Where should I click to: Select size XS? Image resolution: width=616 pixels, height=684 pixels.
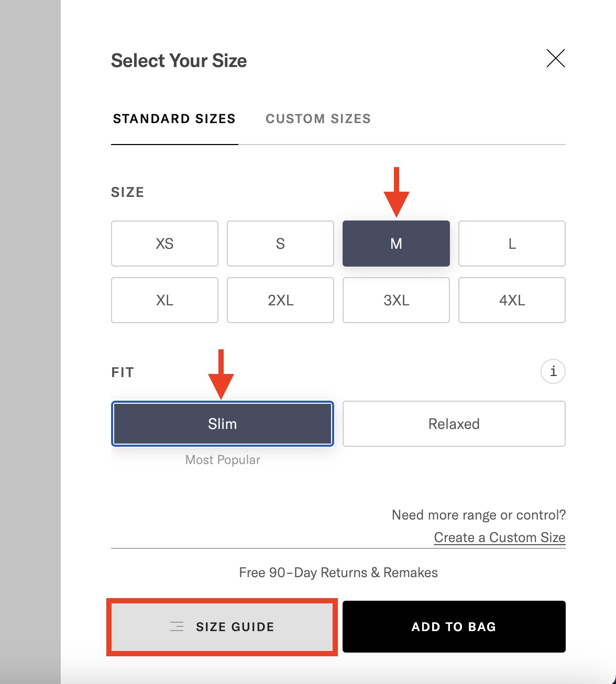pos(164,244)
